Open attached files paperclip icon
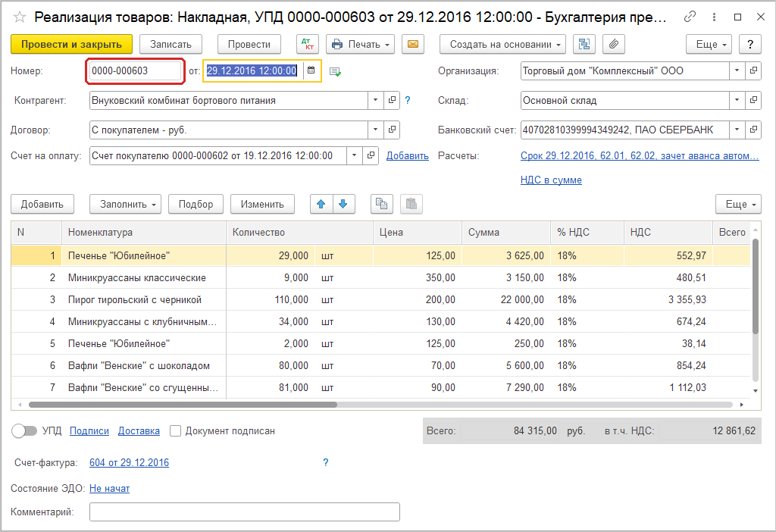Viewport: 776px width, 532px height. (614, 44)
